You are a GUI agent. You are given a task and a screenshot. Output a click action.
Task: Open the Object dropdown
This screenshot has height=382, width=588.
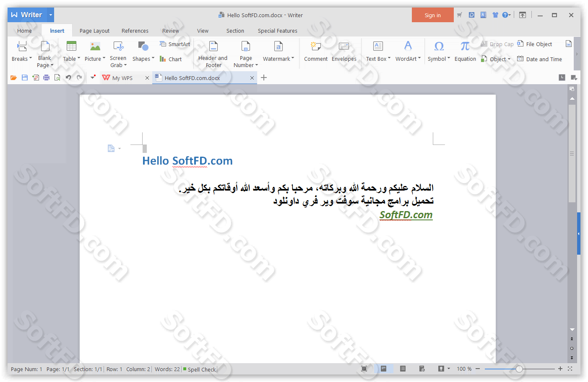(x=496, y=59)
